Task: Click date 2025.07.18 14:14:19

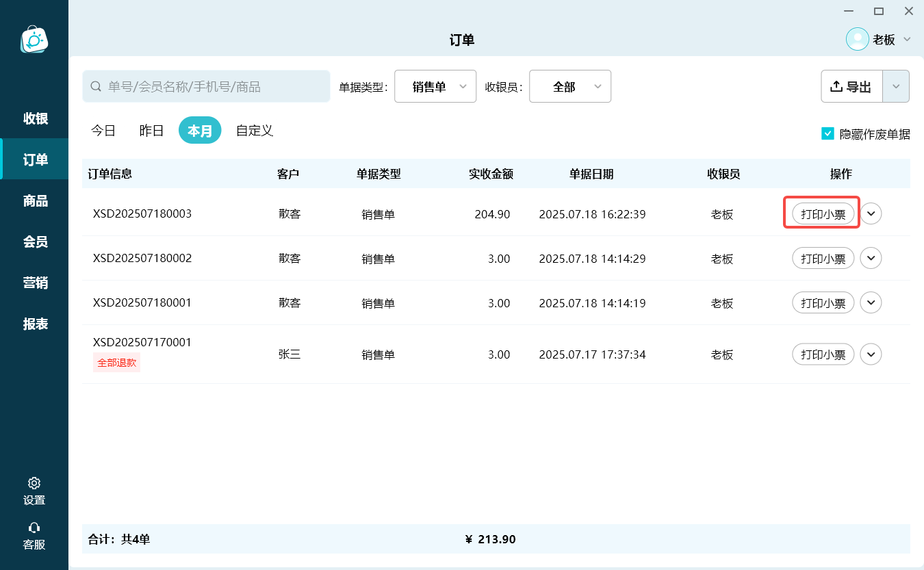Action: point(592,303)
